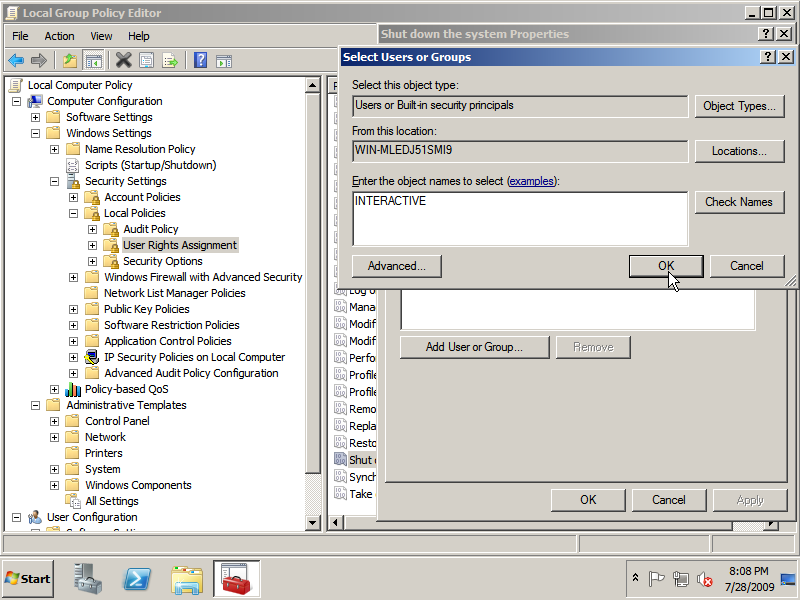
Task: Click the red toolbox taskbar icon
Action: (236, 579)
